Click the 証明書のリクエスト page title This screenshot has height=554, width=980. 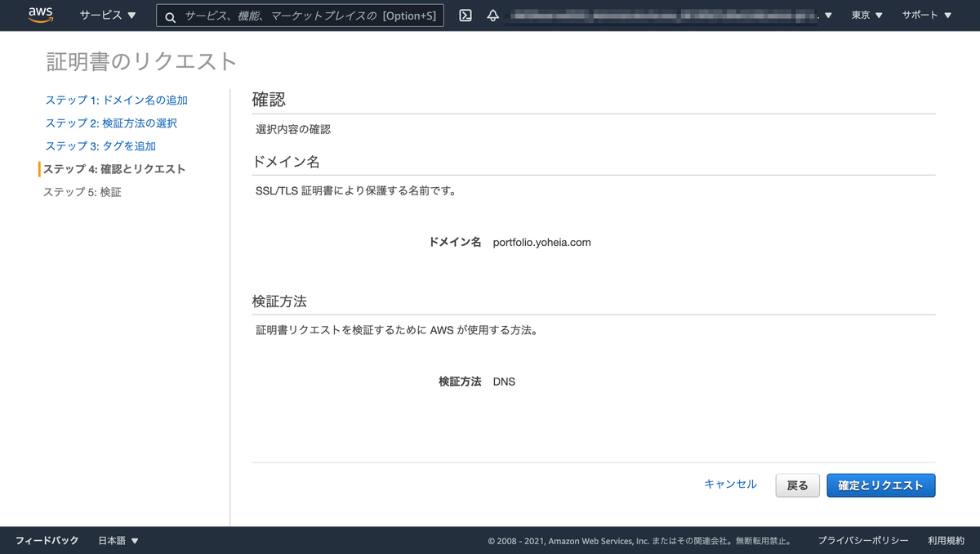pos(141,61)
